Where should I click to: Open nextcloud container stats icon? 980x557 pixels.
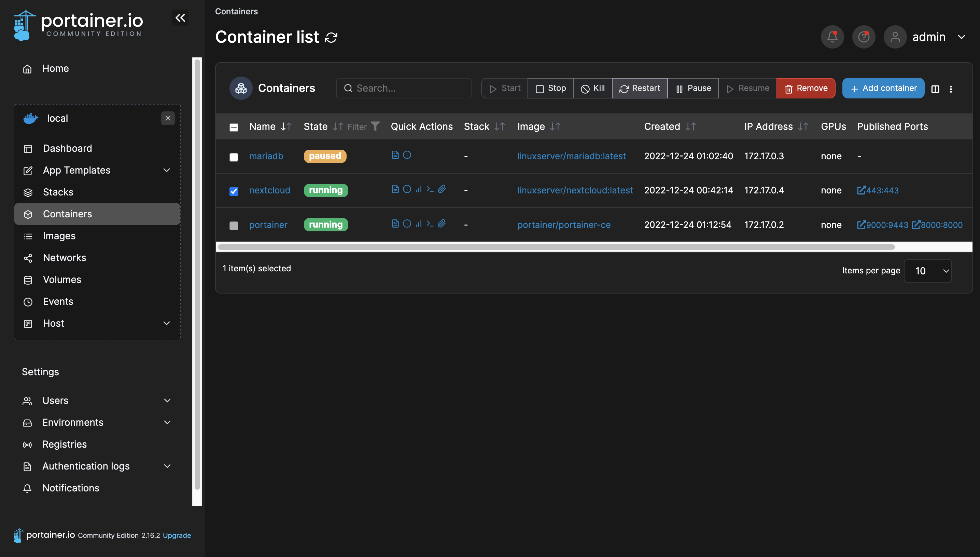(x=419, y=189)
